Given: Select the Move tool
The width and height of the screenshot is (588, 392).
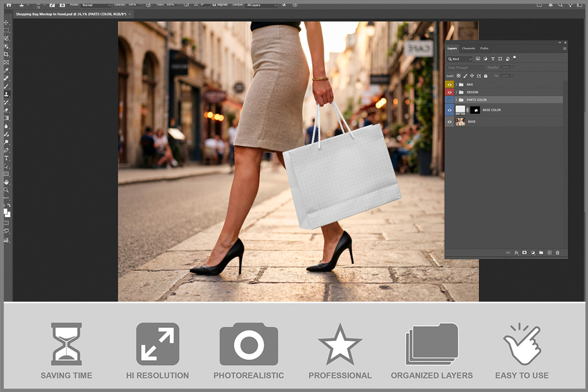Looking at the screenshot, I should coord(7,23).
